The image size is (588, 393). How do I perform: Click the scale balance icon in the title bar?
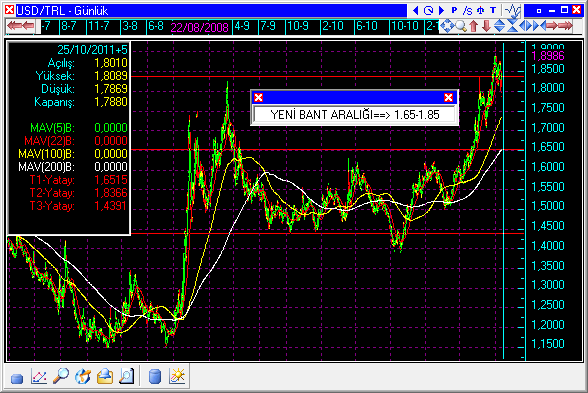coord(480,10)
